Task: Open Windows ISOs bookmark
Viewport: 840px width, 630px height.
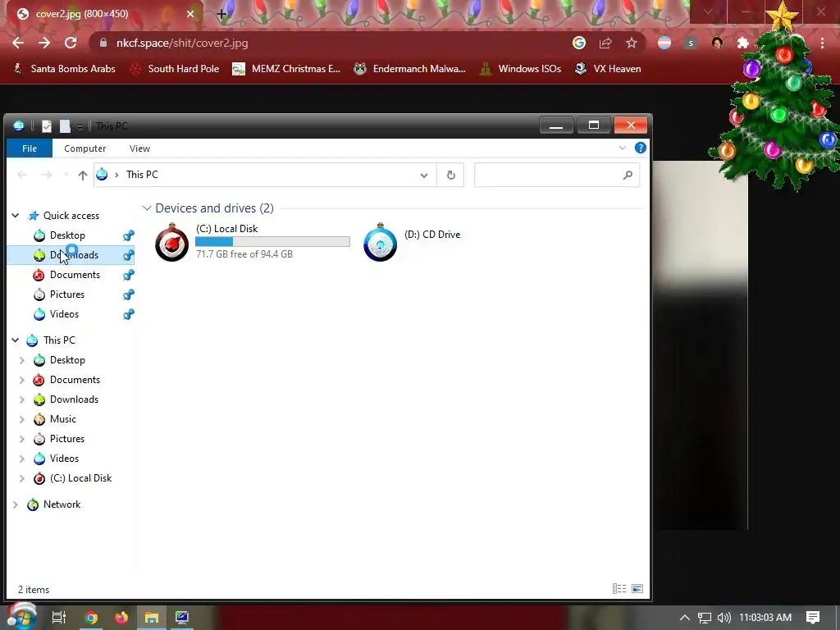Action: tap(520, 69)
